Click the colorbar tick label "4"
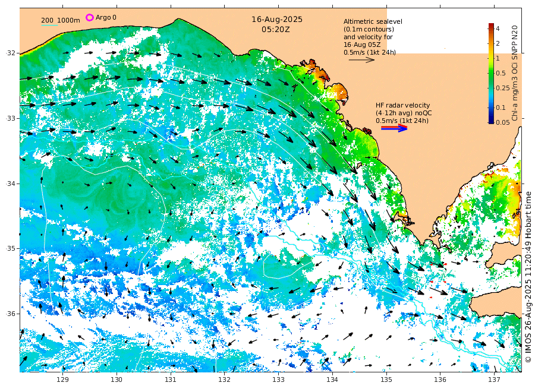This screenshot has width=535, height=392. (498, 29)
